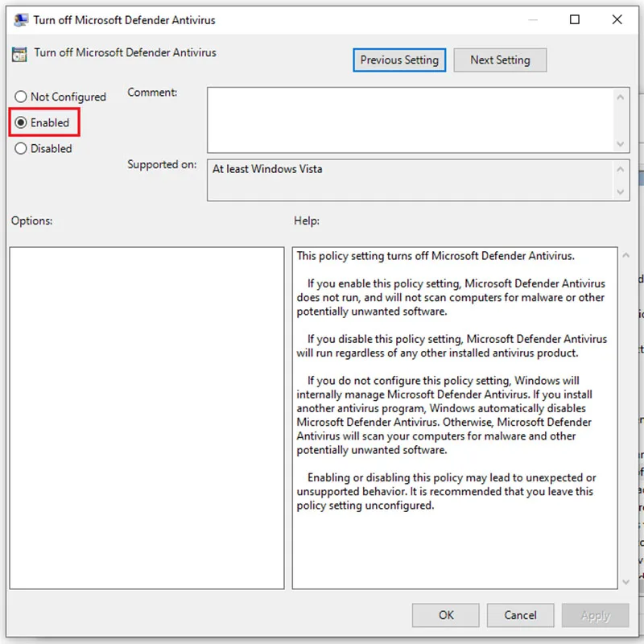Click the Help pane scroll up arrow

tap(625, 255)
